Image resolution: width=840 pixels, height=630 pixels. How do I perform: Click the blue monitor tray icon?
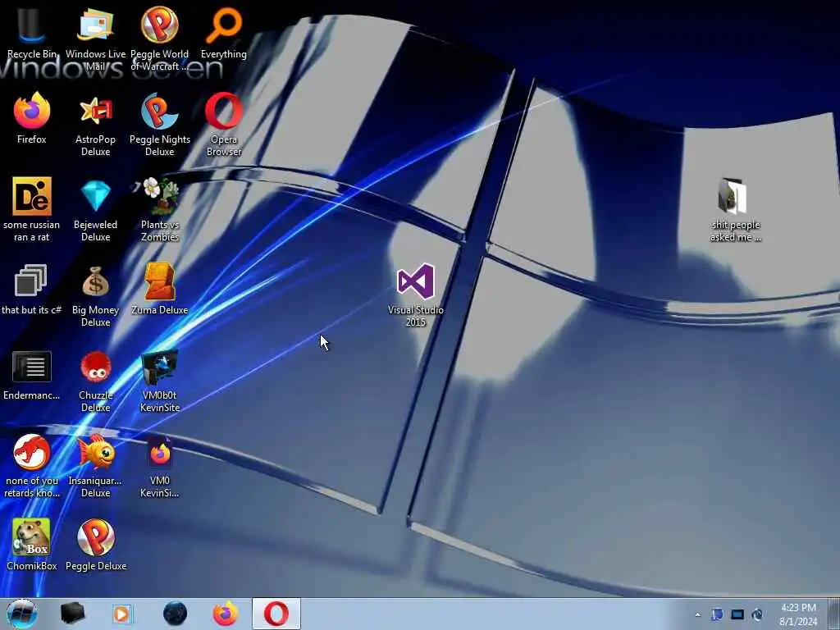point(737,614)
